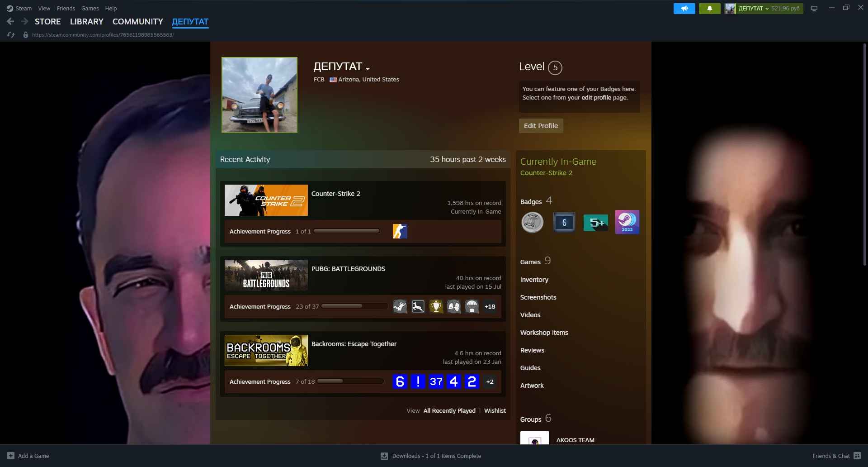
Task: Select the ДЕПУТАТ navigation tab
Action: point(190,22)
